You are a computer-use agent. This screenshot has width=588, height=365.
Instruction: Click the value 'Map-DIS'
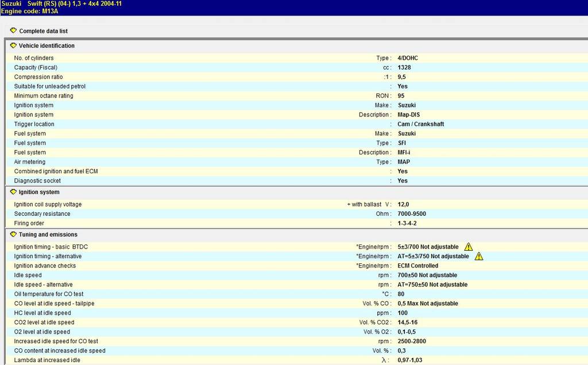pos(409,115)
